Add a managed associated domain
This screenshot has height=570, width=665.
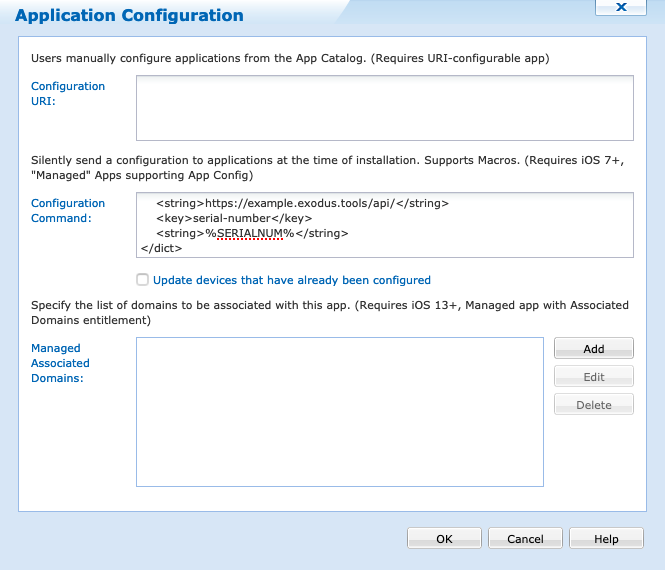tap(594, 349)
